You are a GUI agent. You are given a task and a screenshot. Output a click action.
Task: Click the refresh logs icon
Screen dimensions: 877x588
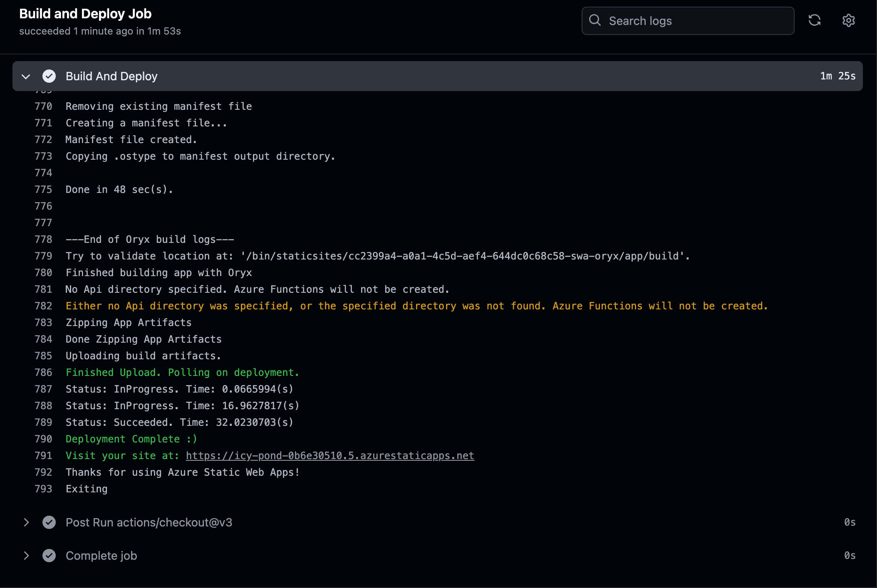coord(814,20)
